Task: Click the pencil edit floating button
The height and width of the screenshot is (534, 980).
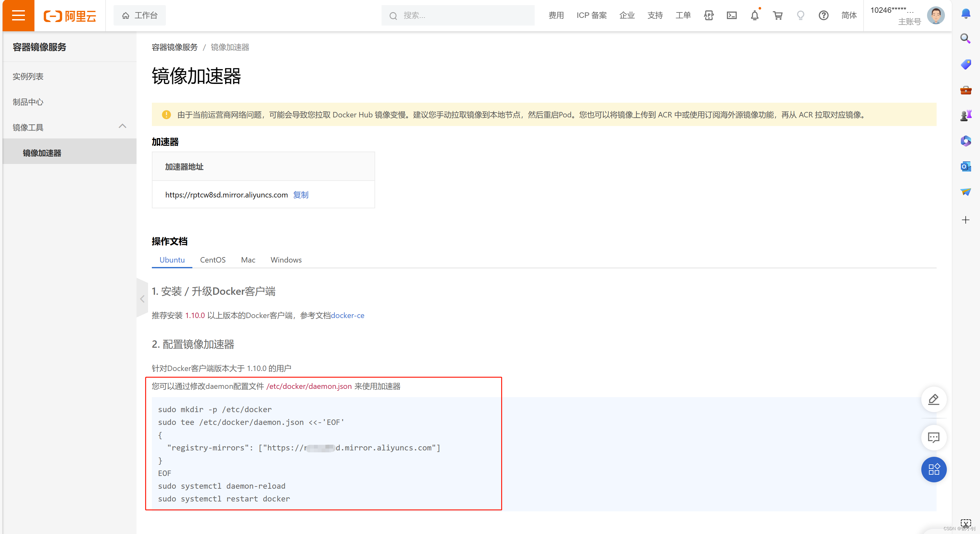Action: click(934, 399)
